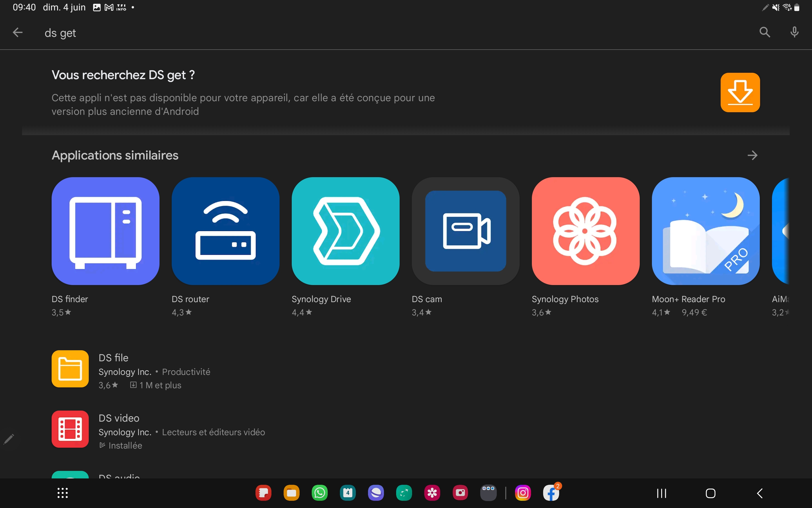Screen dimensions: 812x508
Task: Activate the voice search microphone
Action: pyautogui.click(x=794, y=32)
